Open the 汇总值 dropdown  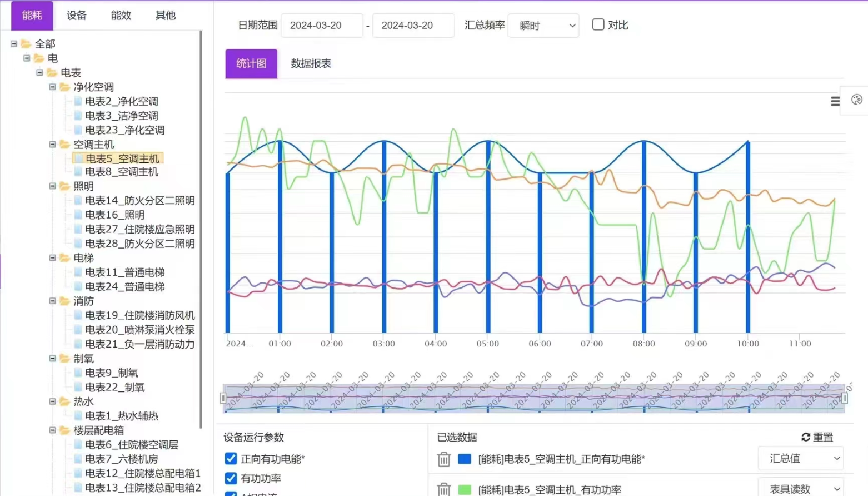[x=801, y=459]
